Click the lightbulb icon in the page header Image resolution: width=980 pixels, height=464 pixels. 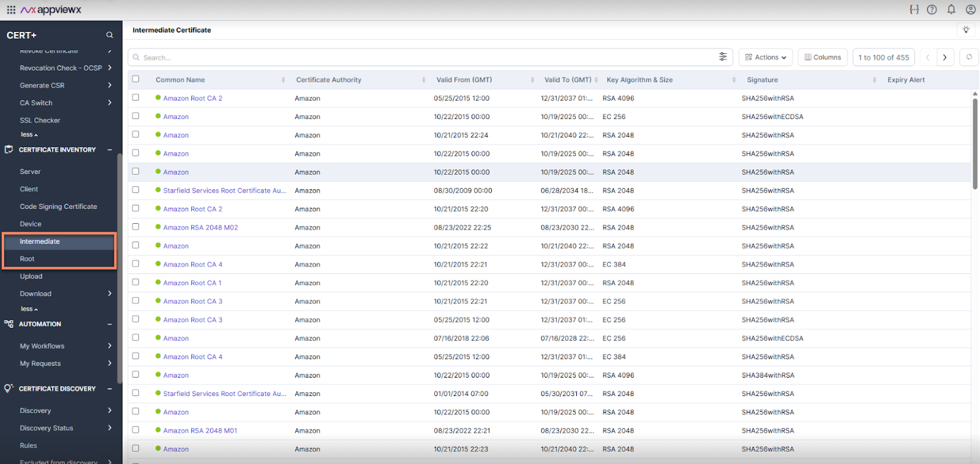(x=966, y=30)
